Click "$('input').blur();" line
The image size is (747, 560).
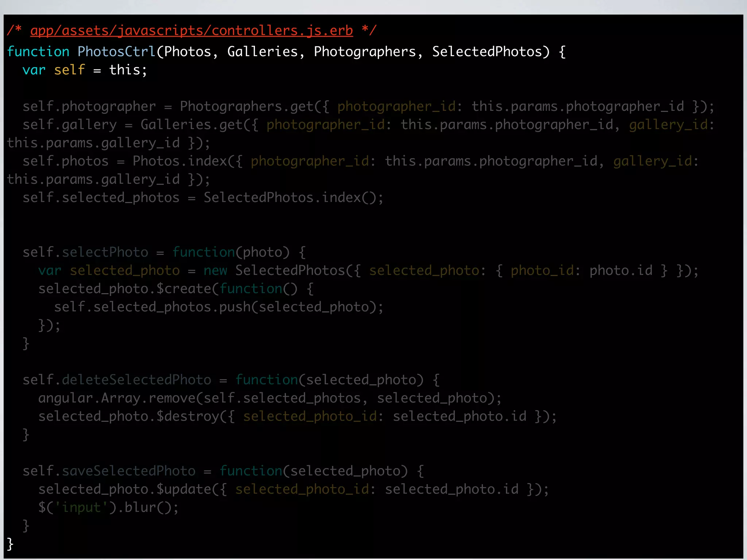(109, 507)
